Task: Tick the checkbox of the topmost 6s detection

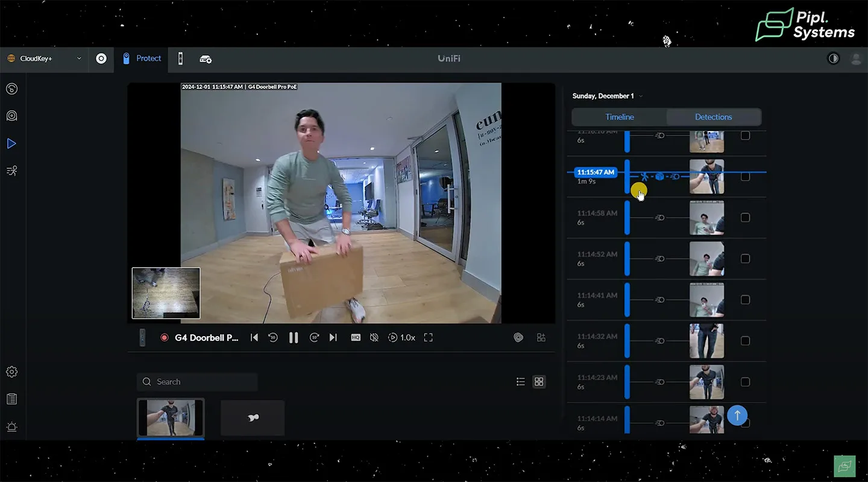Action: [x=746, y=136]
